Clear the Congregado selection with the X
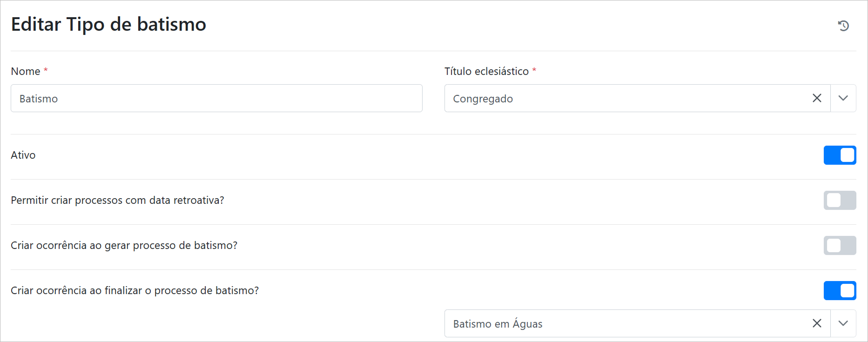 pos(817,98)
